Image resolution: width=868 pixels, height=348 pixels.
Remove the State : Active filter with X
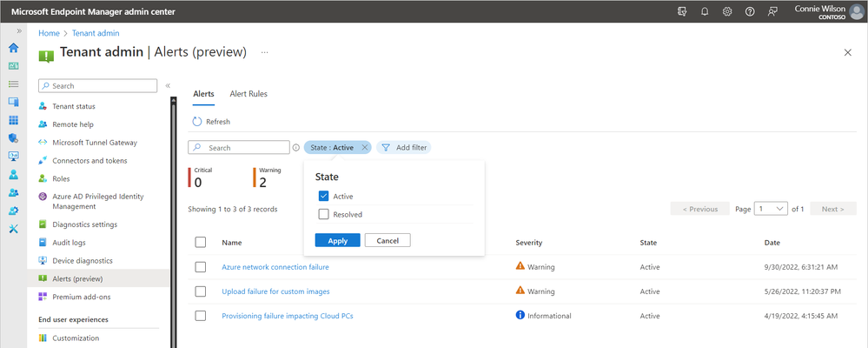[364, 147]
